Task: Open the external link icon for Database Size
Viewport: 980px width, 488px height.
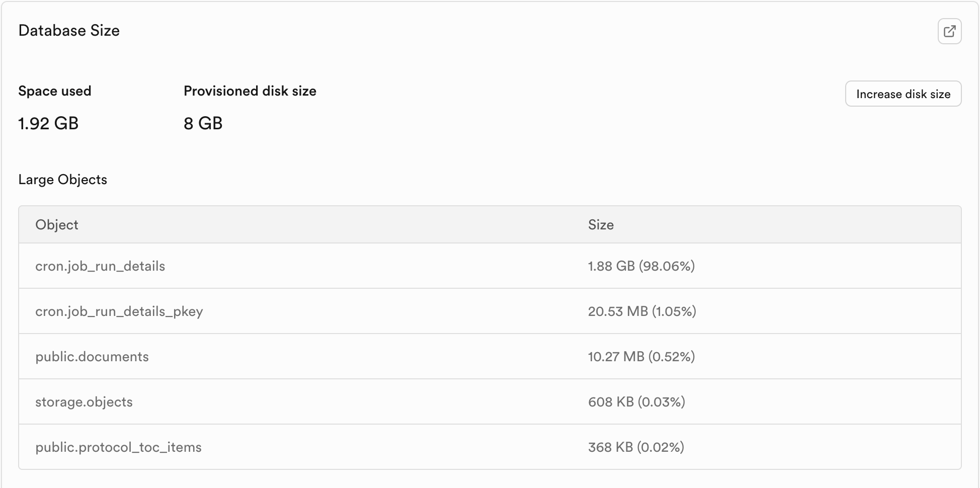Action: coord(949,31)
